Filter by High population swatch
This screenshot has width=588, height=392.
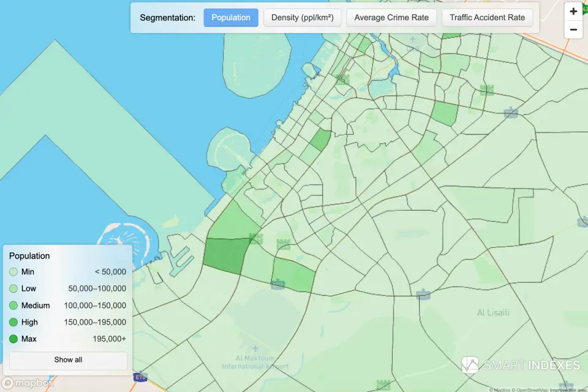click(13, 322)
